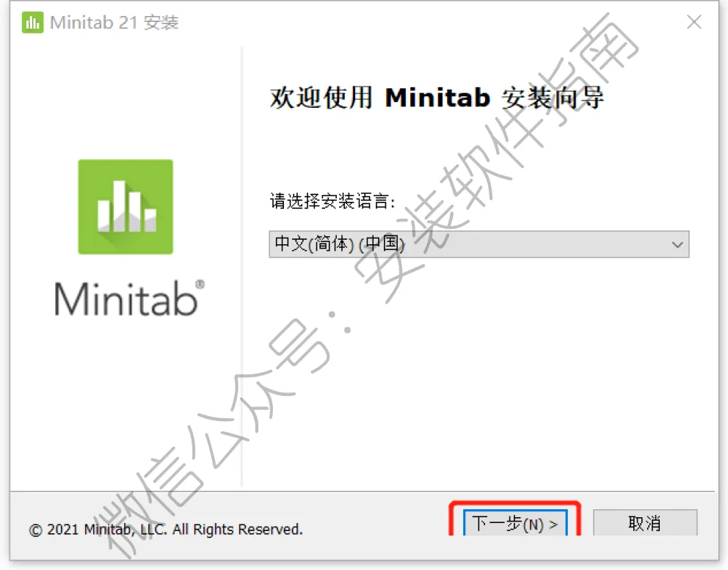The image size is (728, 570).
Task: Click the Minitab 21 安装 window title
Action: (x=114, y=22)
